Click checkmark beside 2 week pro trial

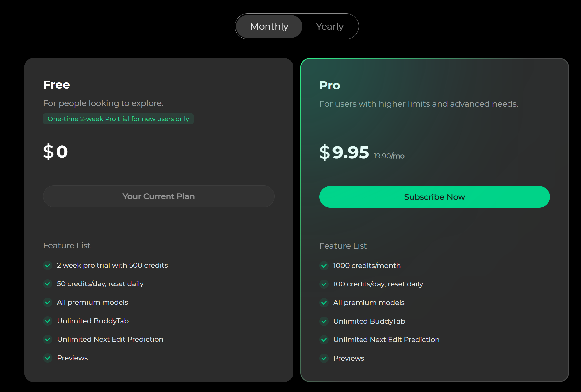point(48,265)
